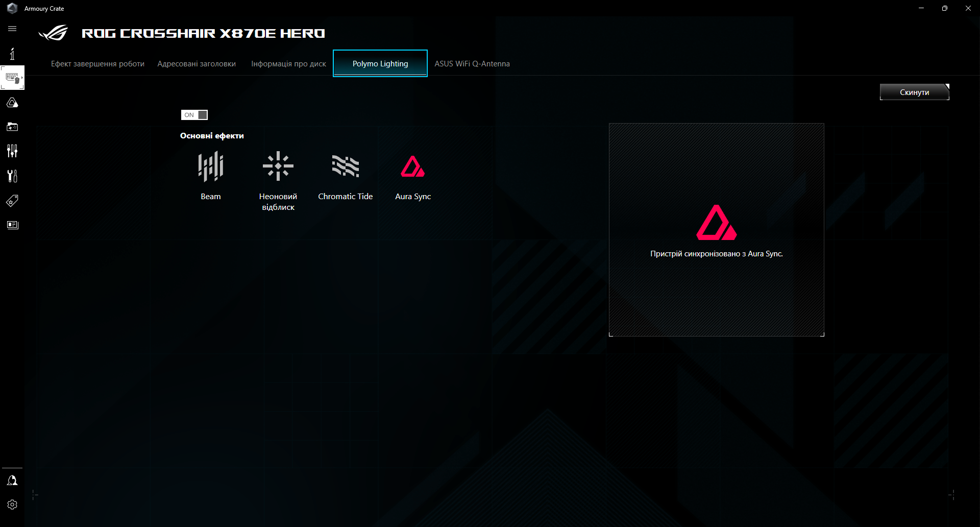
Task: Open the news and highlights sidebar panel
Action: 12,225
